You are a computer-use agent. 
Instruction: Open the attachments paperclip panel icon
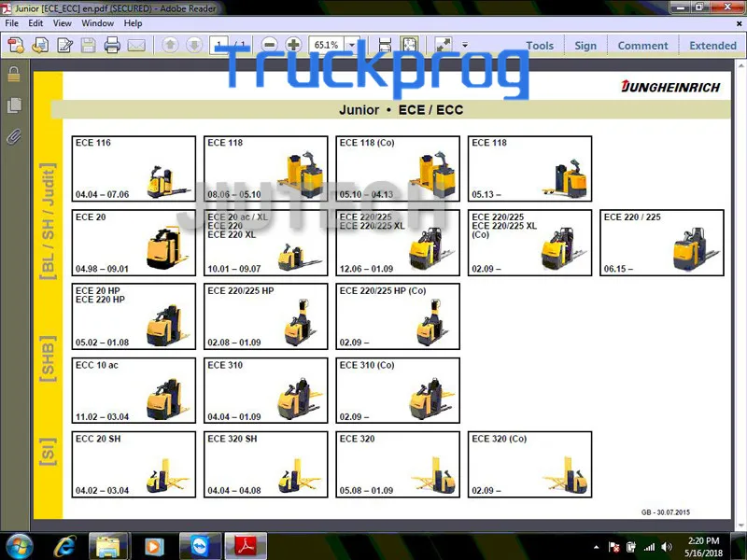point(14,137)
